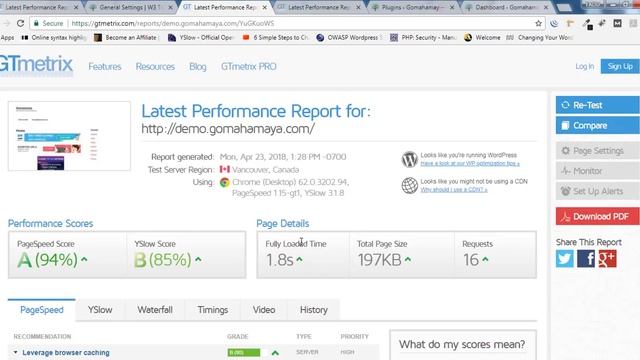Click the GRADE column header
Image resolution: width=640 pixels, height=360 pixels.
pos(238,336)
